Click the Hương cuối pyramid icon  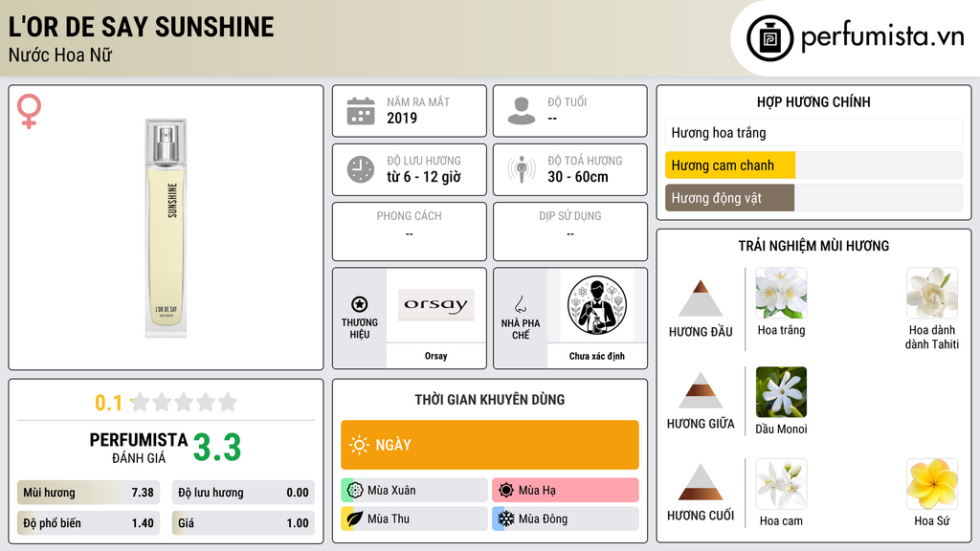coord(701,482)
